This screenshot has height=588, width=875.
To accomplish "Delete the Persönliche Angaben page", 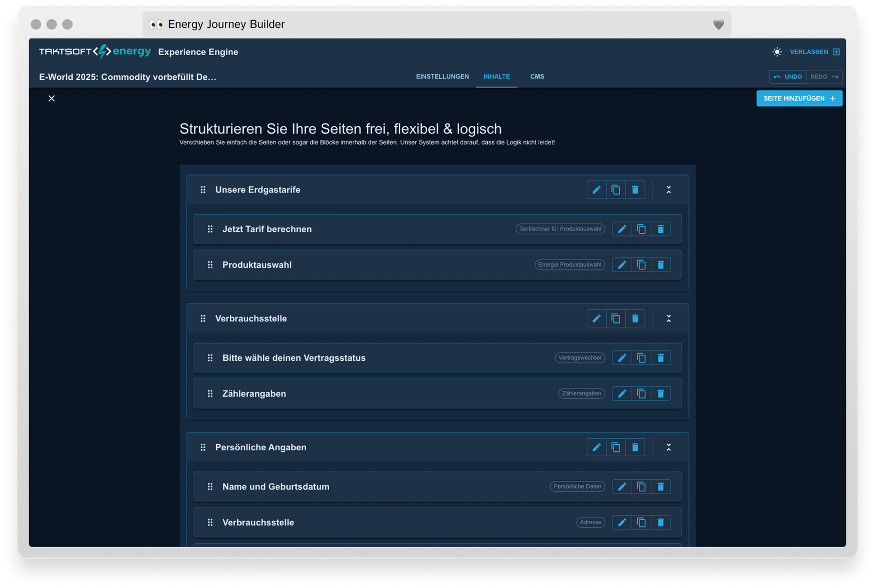I will click(x=635, y=448).
